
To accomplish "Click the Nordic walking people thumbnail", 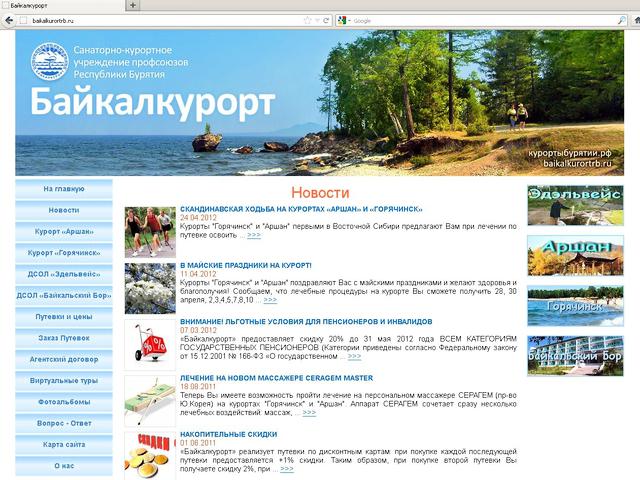I will [x=150, y=232].
